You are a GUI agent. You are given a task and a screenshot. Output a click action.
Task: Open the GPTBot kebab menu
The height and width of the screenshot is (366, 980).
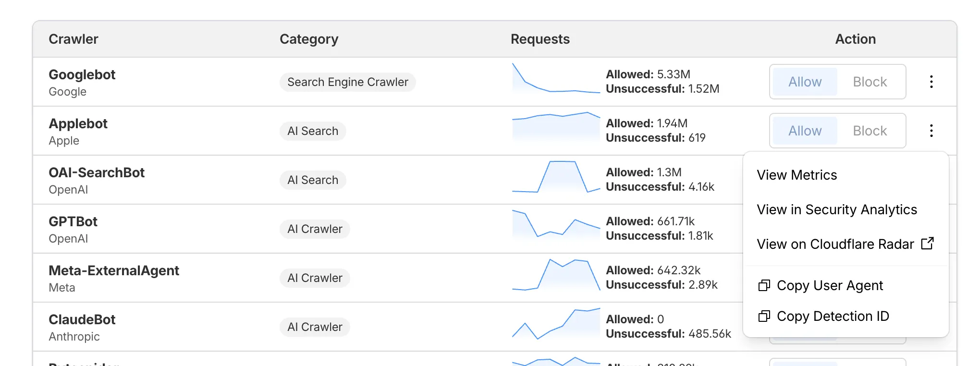click(931, 229)
